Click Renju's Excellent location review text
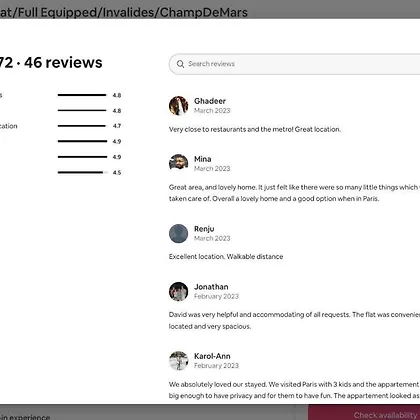Image resolution: width=420 pixels, height=420 pixels. pos(226,257)
